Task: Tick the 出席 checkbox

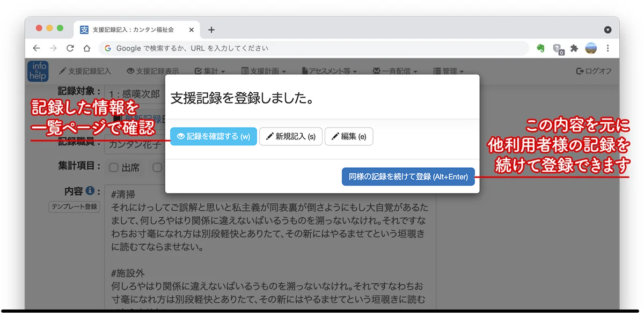Action: (x=114, y=167)
